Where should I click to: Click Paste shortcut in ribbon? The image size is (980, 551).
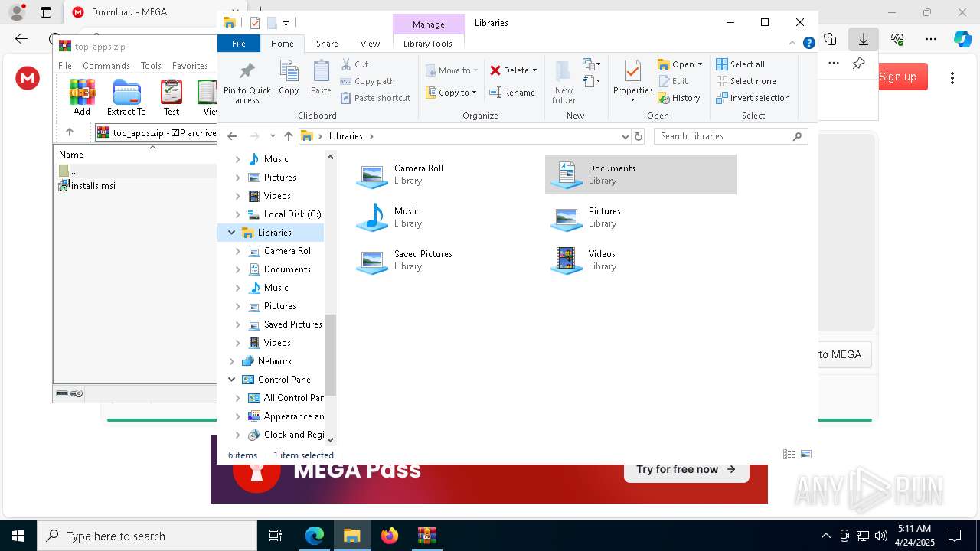point(375,98)
